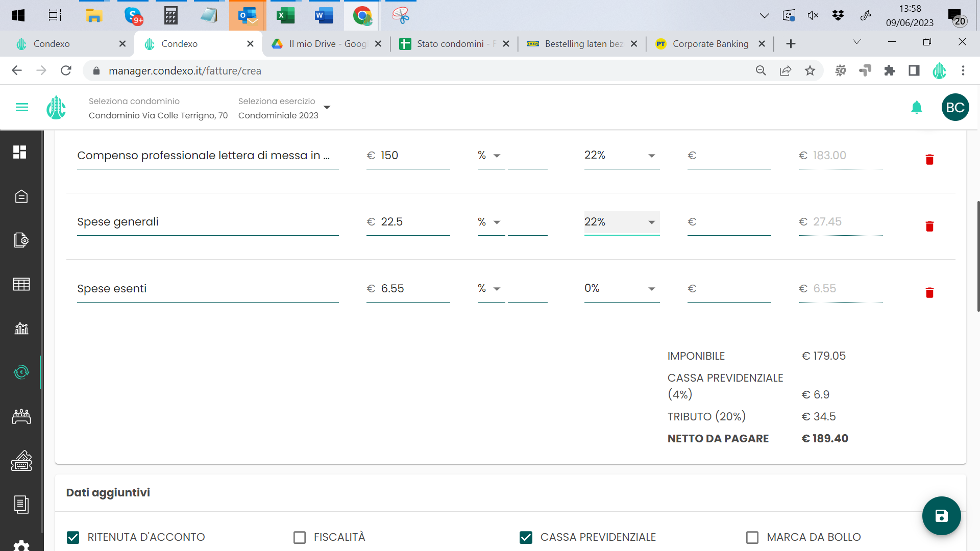Open the Seleziona condominio selector

158,108
